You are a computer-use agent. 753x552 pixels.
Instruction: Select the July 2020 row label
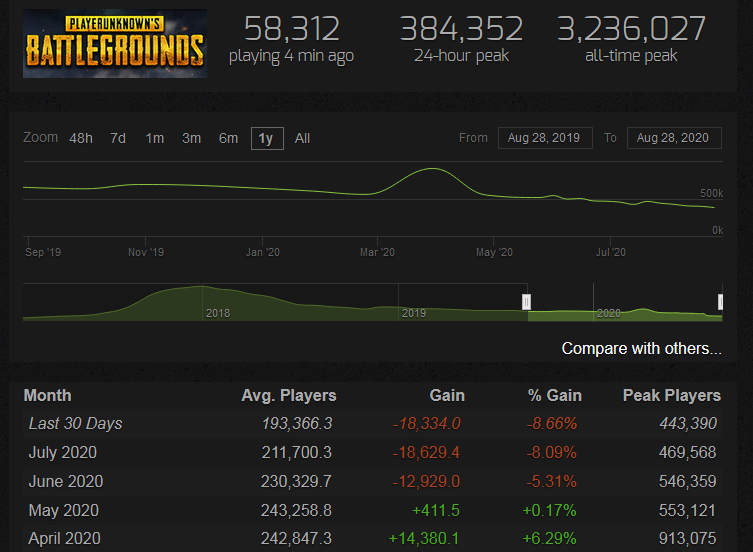[63, 453]
